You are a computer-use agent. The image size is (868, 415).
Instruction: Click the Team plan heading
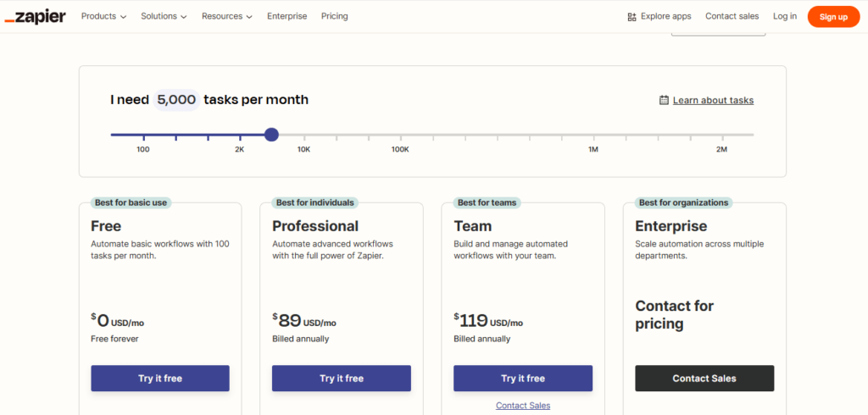pyautogui.click(x=473, y=226)
